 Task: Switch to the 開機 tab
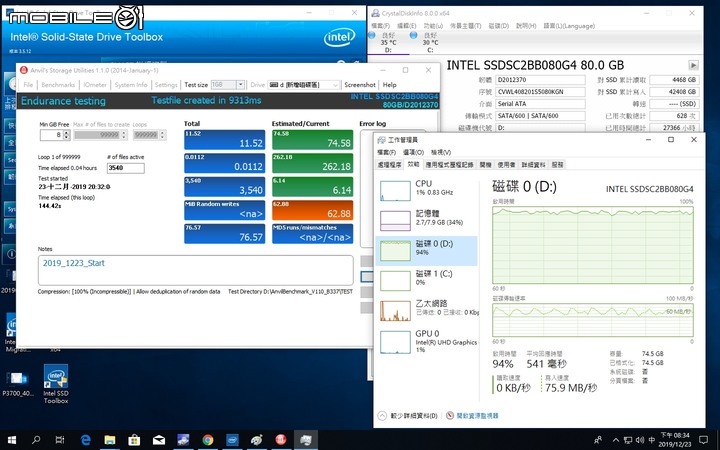[485, 164]
